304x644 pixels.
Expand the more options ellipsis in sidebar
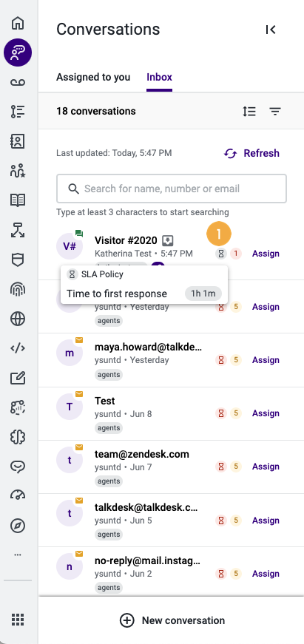pos(18,555)
